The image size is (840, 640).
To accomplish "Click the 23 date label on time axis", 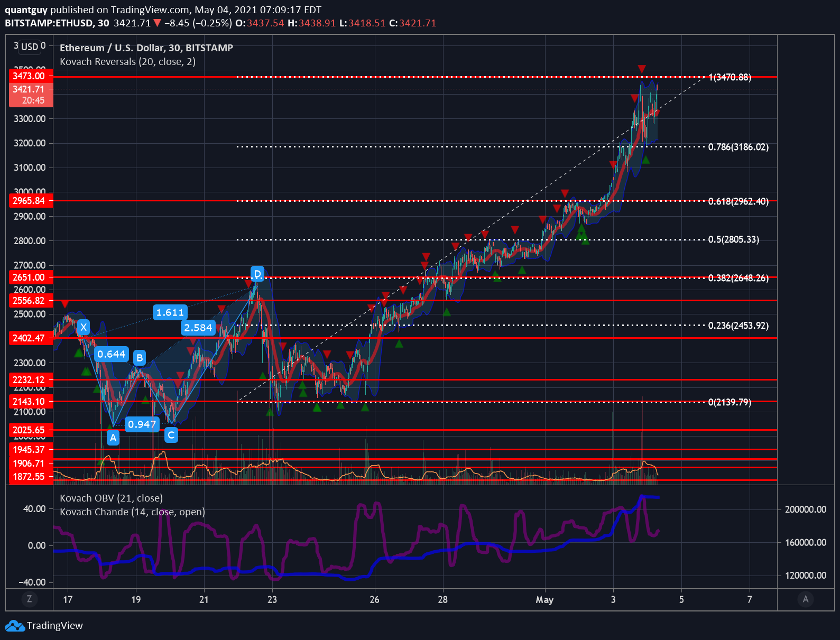I will coord(272,599).
